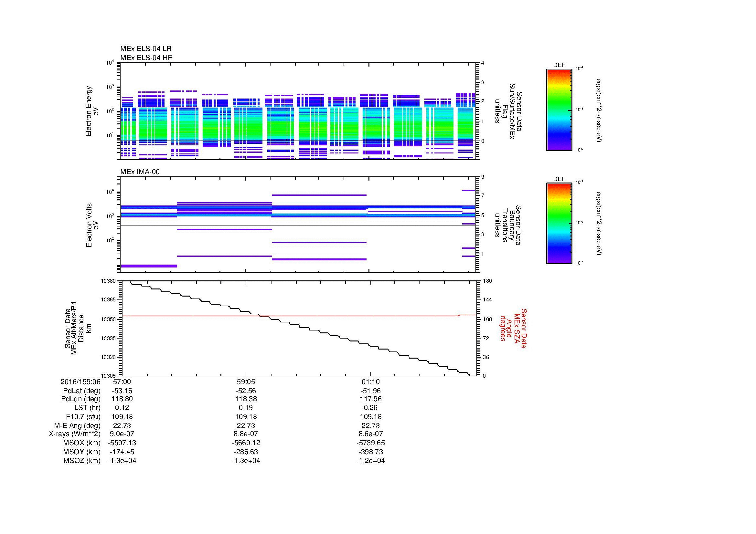Screen dimensions: 756x534
Task: Click the PdLon value '117.96'
Action: [x=371, y=399]
